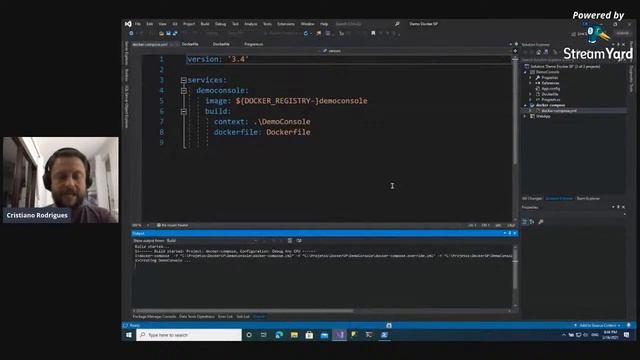This screenshot has height=360, width=640.
Task: Collapse the docker-compose project node
Action: point(526,105)
